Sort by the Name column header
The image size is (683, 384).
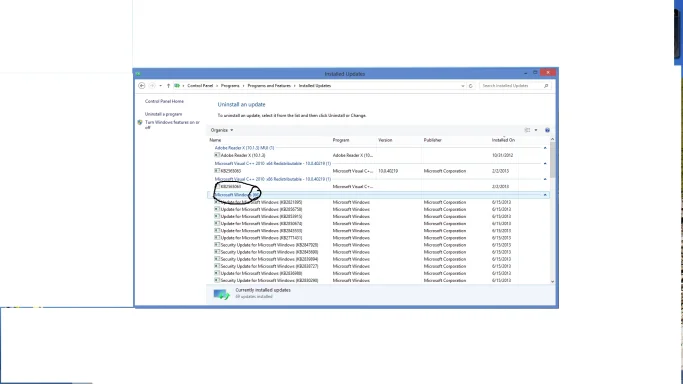pos(215,140)
